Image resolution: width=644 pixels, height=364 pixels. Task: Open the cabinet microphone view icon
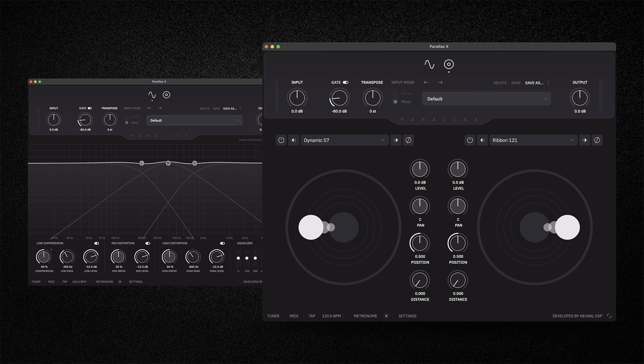tap(449, 64)
